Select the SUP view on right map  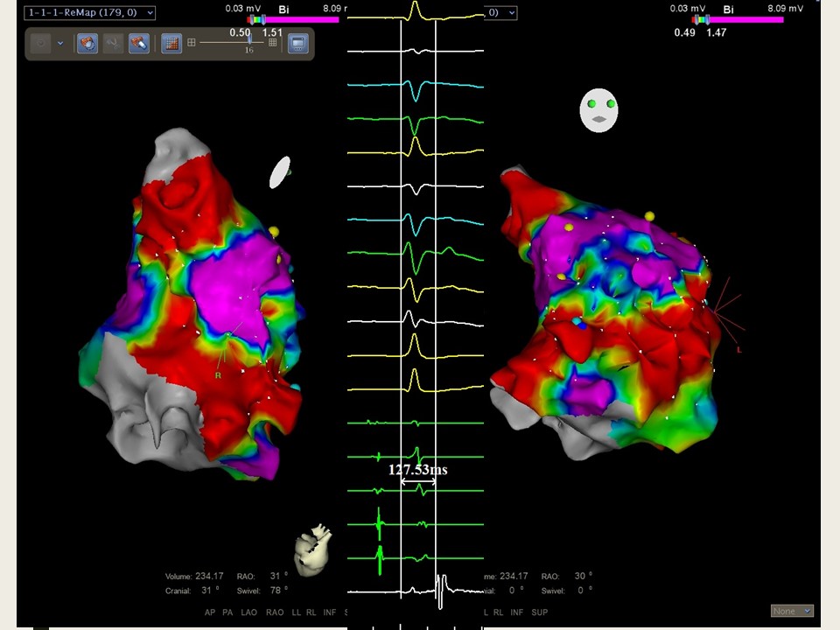pos(540,612)
